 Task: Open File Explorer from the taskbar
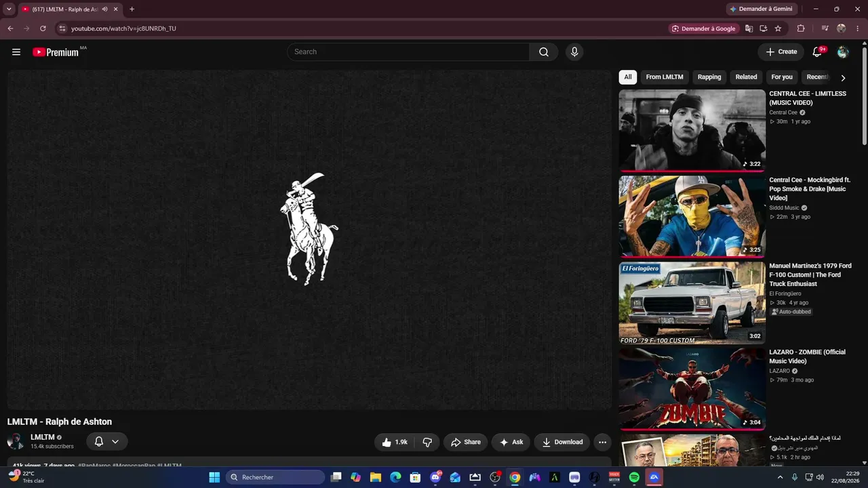(376, 477)
